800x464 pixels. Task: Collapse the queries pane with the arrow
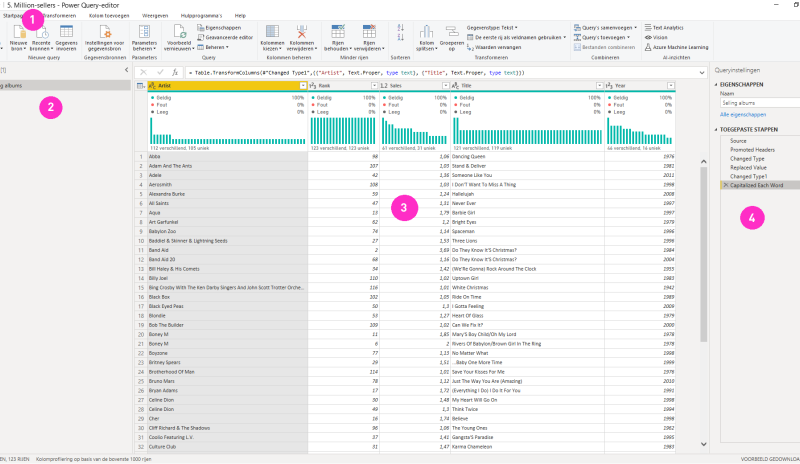(x=124, y=71)
